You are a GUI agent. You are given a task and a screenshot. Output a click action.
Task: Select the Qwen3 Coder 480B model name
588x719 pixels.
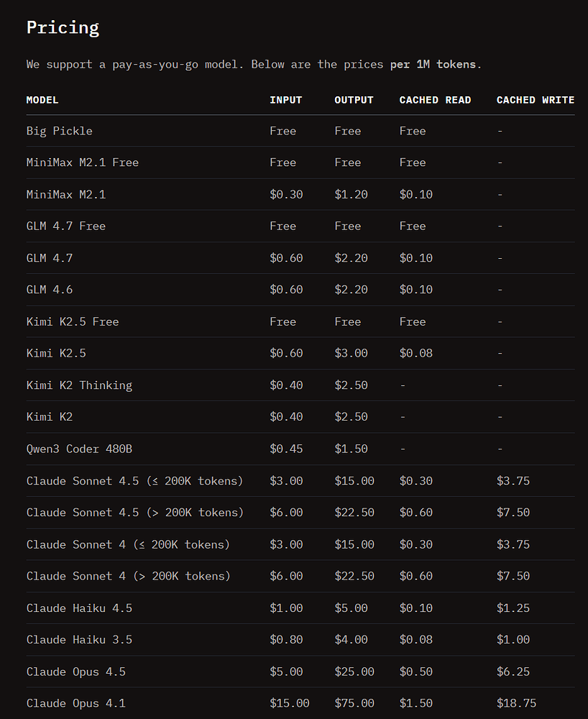pyautogui.click(x=79, y=449)
